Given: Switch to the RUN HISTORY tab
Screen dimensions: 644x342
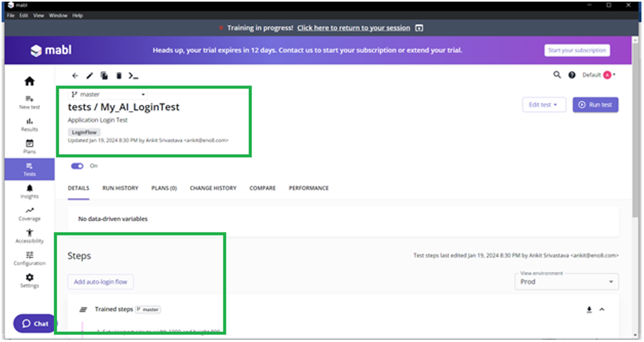Looking at the screenshot, I should (120, 188).
